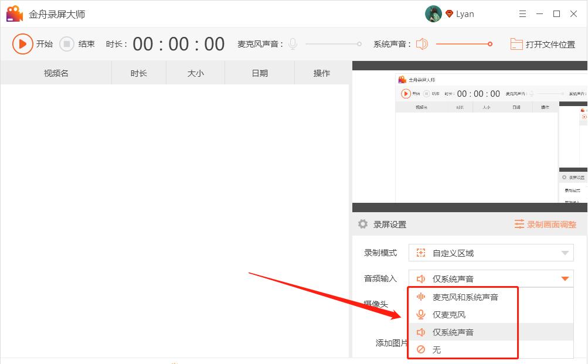Click the 大小 column header
Viewport: 588px width, 364px height.
[195, 73]
